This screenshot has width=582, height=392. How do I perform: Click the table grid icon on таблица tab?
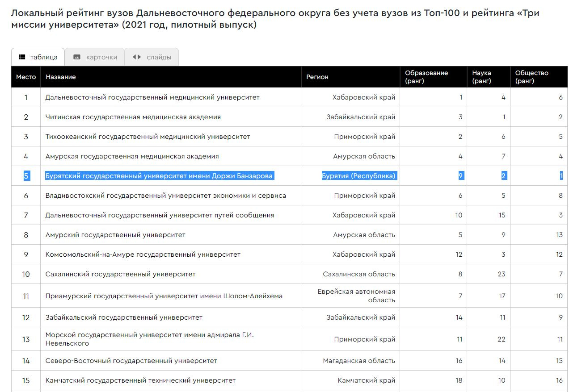click(x=22, y=57)
